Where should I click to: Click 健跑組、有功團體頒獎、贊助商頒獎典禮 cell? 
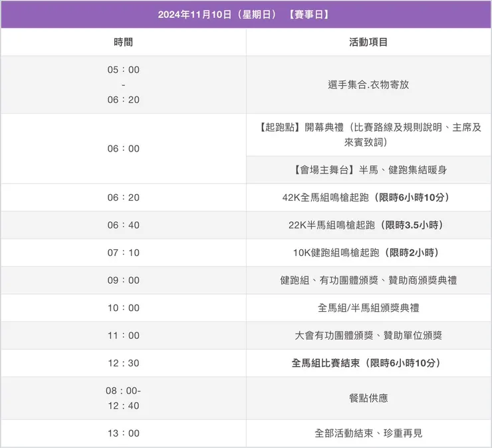368,280
